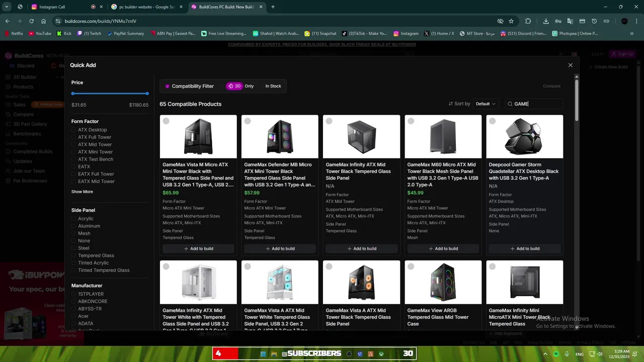Select compare circle on GameMax Vista M card
Viewport: 644px width, 362px height.
[x=166, y=121]
